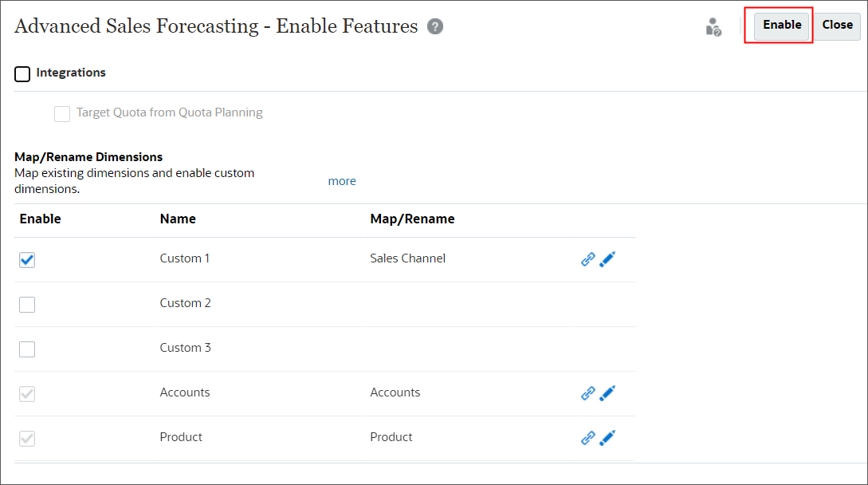Uncheck the Custom 1 dimension
This screenshot has width=868, height=485.
point(27,259)
